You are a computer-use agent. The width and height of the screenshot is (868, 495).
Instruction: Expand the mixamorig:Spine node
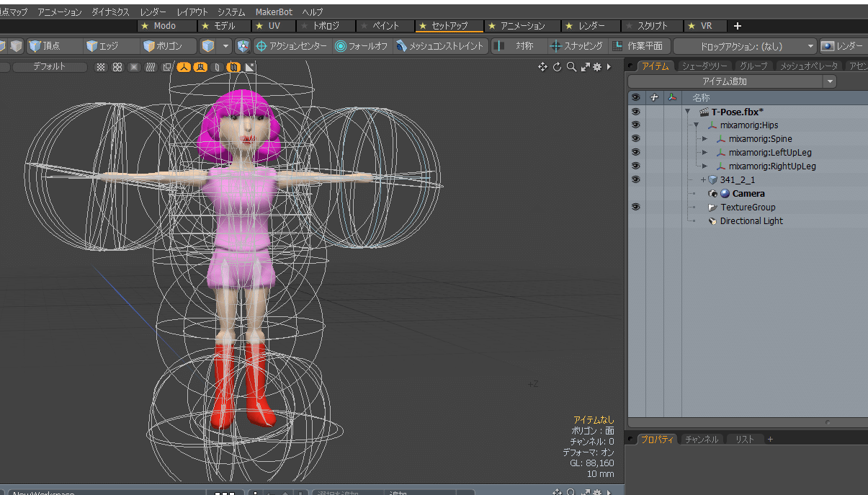pyautogui.click(x=704, y=139)
